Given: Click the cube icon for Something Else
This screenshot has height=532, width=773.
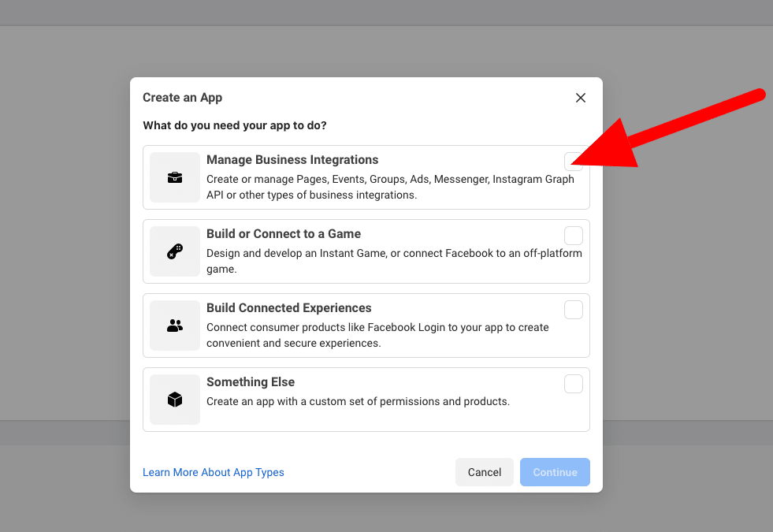Looking at the screenshot, I should pyautogui.click(x=175, y=400).
